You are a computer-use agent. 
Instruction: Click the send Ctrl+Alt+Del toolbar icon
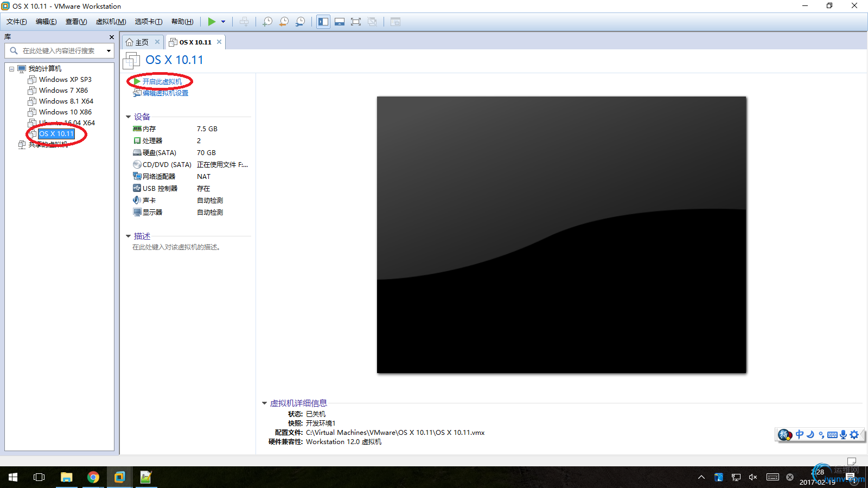(244, 22)
